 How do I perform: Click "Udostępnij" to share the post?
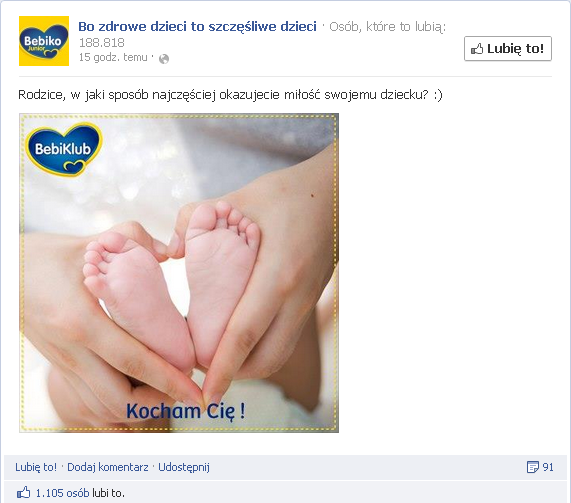pyautogui.click(x=184, y=467)
